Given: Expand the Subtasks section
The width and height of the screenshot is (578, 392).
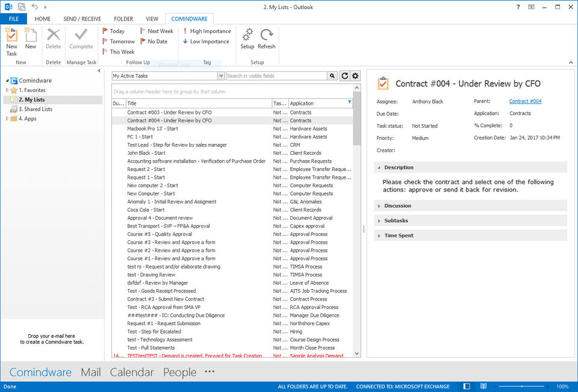Looking at the screenshot, I should [x=379, y=220].
